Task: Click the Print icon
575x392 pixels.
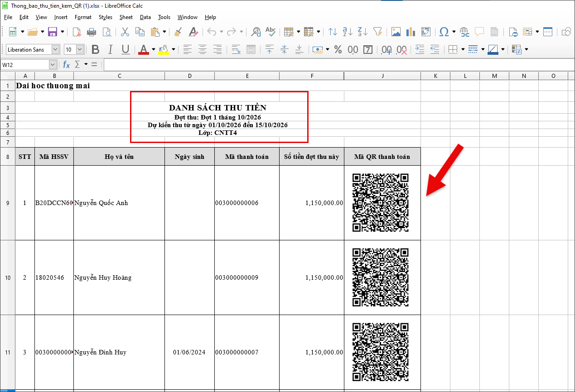Action: (x=92, y=32)
